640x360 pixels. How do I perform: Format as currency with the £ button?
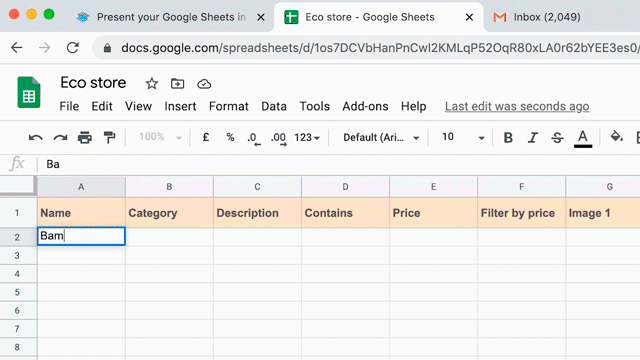tap(206, 138)
